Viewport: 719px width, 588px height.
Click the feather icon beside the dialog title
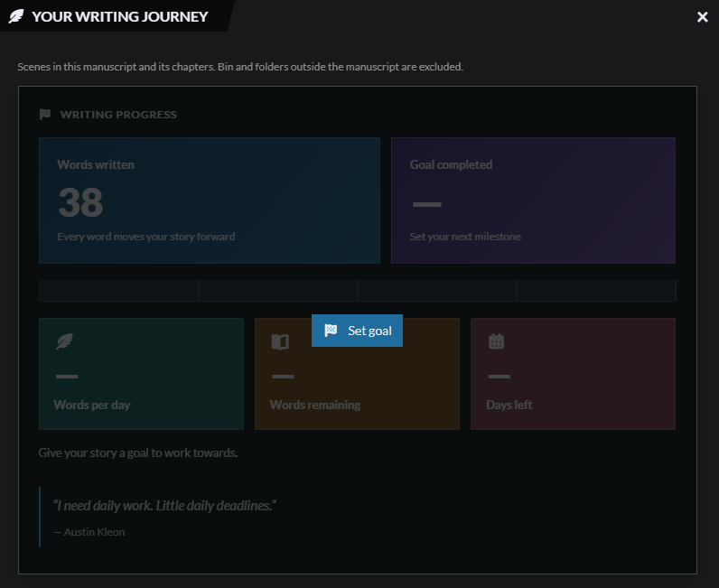16,16
